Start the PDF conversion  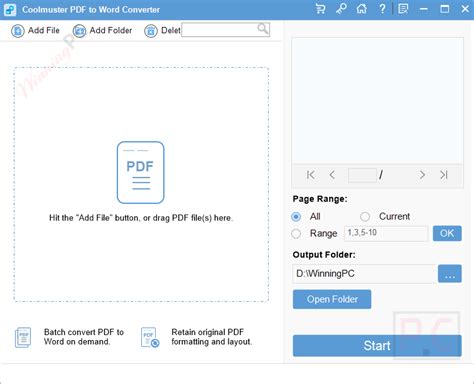[x=377, y=346]
